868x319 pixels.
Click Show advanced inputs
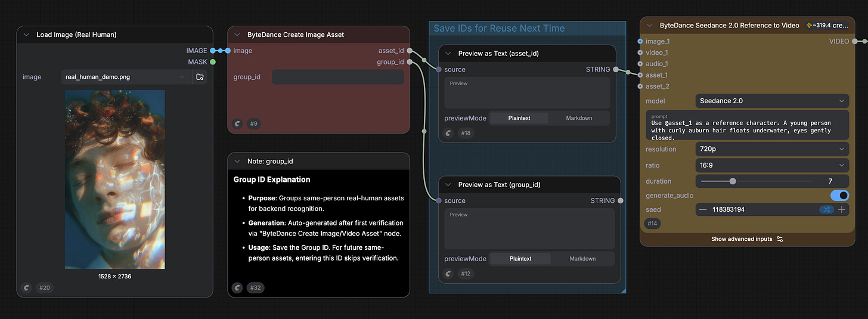(x=747, y=239)
